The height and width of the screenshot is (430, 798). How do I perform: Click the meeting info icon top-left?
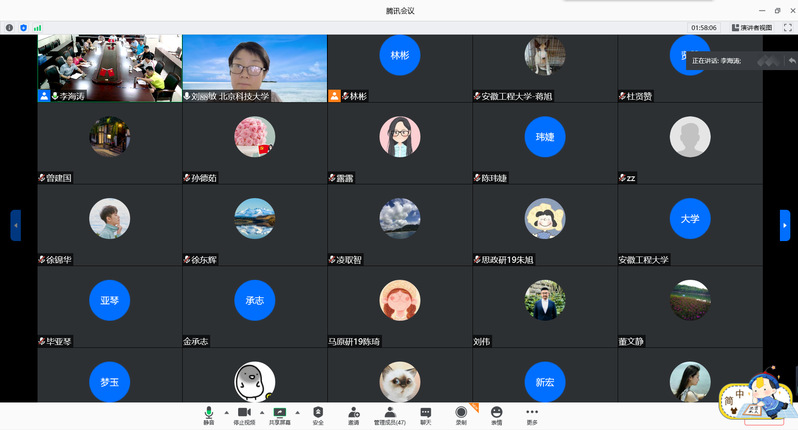tap(10, 28)
